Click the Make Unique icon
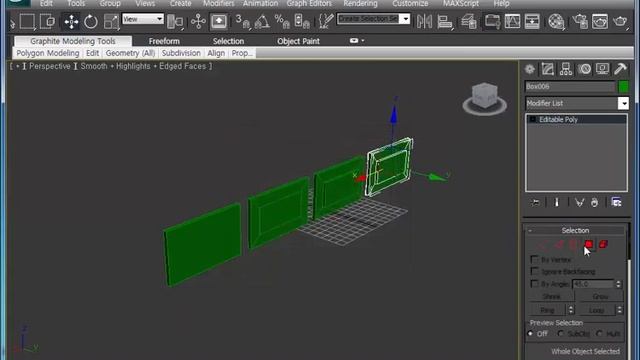Viewport: 640px width, 360px height. [579, 202]
